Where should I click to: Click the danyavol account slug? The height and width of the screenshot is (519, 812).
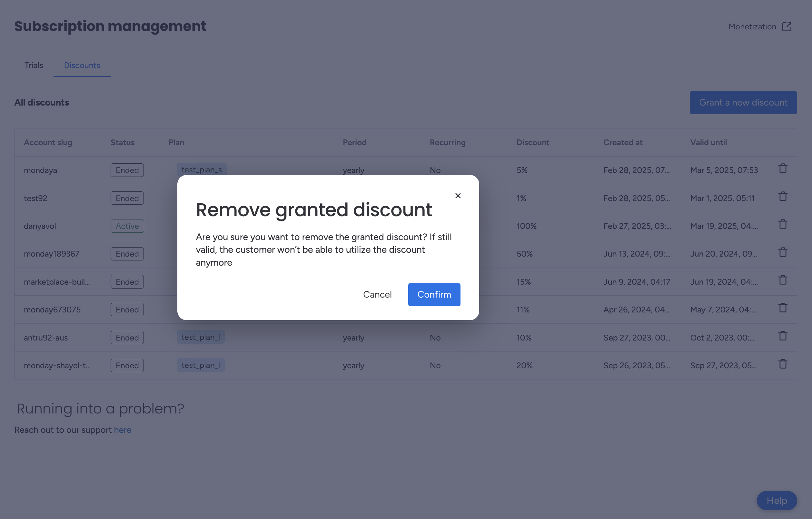tap(40, 226)
